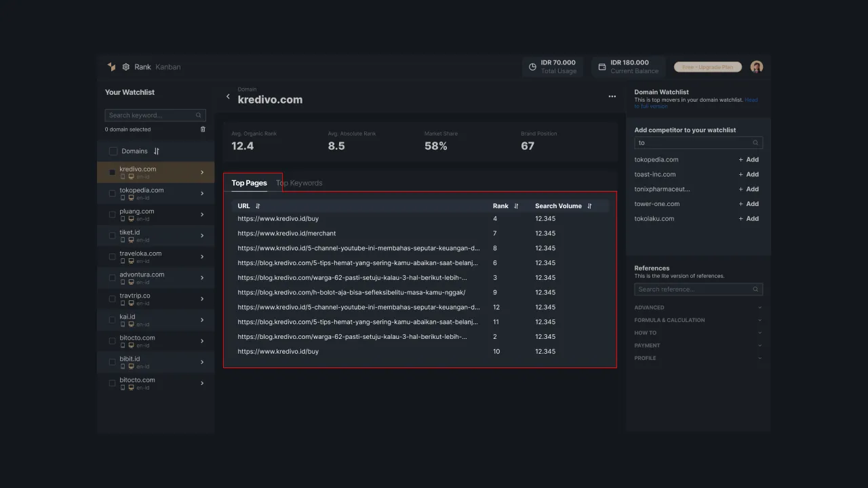Screen dimensions: 868x488
Task: Open pluang.com row chevron
Action: [x=202, y=214]
